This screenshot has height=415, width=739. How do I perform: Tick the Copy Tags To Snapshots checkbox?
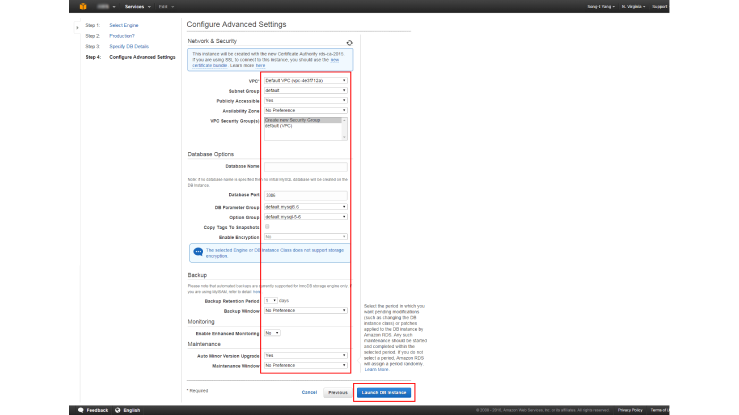click(266, 227)
